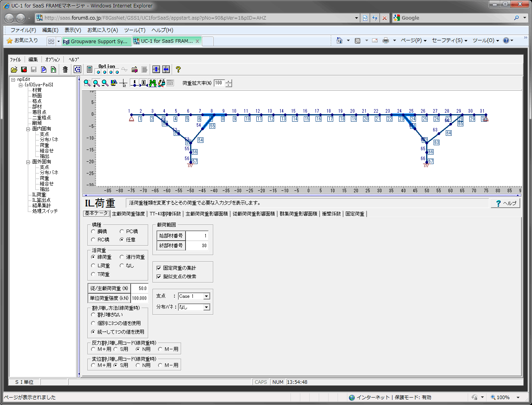Open file with the folder icon
This screenshot has height=405, width=532.
14,69
